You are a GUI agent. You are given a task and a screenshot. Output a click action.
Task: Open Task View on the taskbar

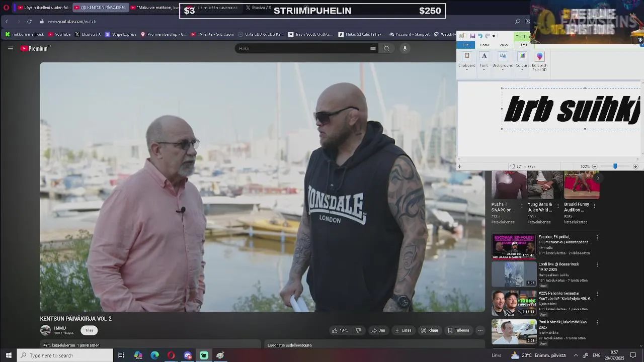(121, 355)
